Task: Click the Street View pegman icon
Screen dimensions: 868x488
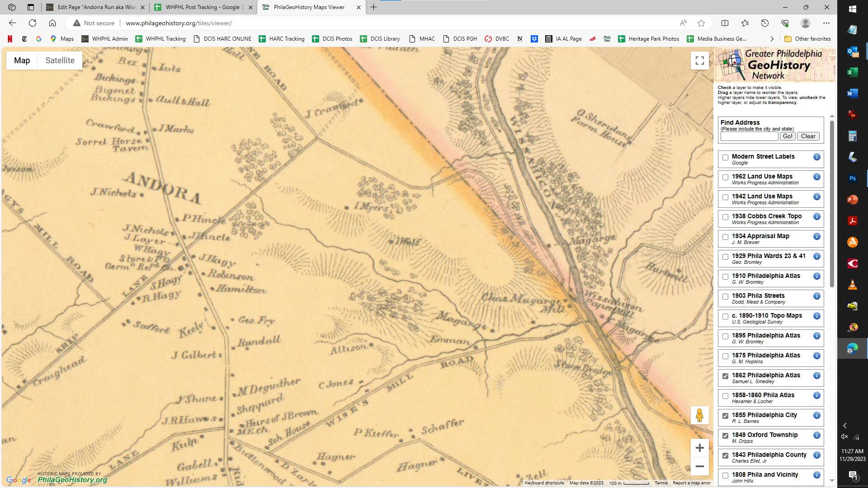Action: pos(699,415)
